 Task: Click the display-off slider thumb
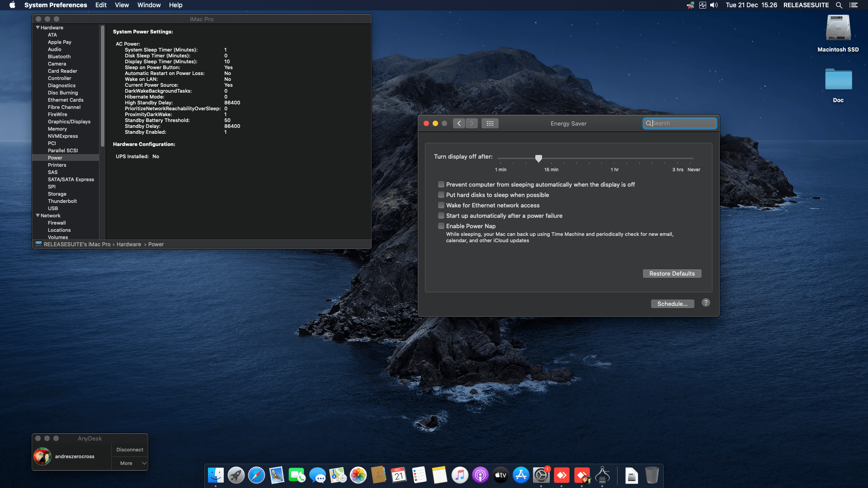(x=538, y=158)
